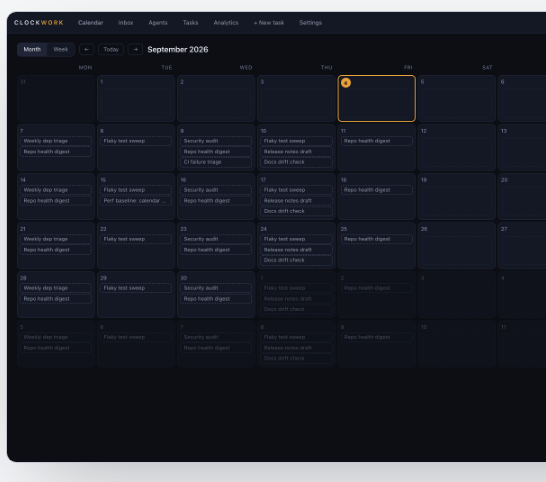
Task: Click the Clockwork logo
Action: coord(39,23)
